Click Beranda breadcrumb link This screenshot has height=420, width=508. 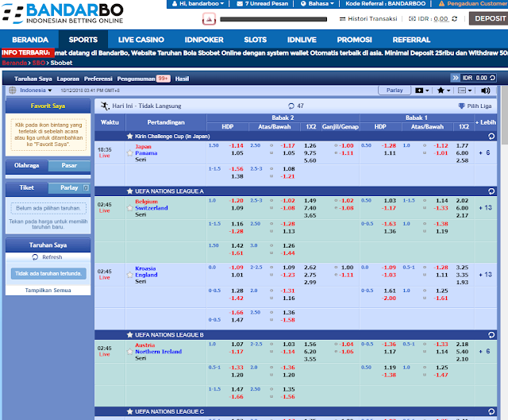coord(14,63)
